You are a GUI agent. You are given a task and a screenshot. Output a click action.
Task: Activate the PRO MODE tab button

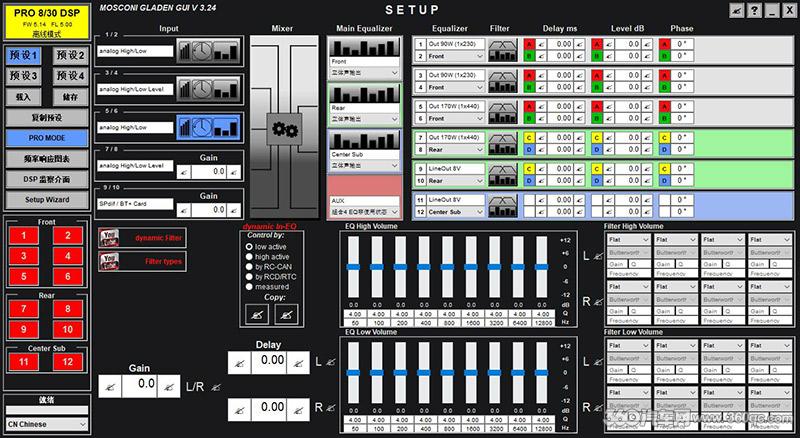tap(47, 138)
